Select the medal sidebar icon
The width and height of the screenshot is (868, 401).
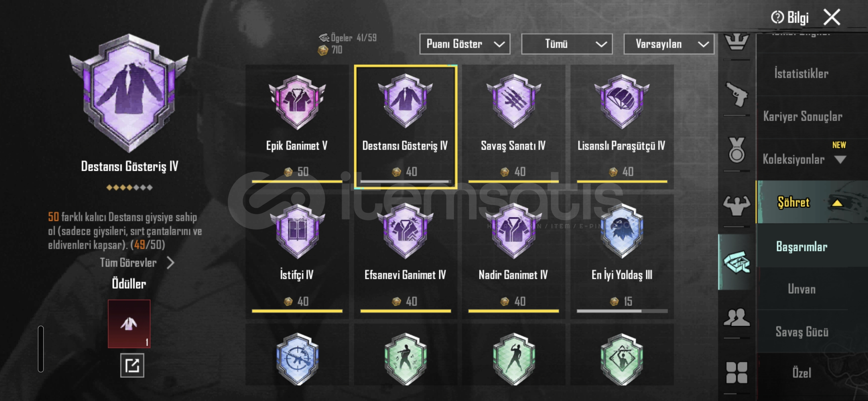tap(737, 150)
